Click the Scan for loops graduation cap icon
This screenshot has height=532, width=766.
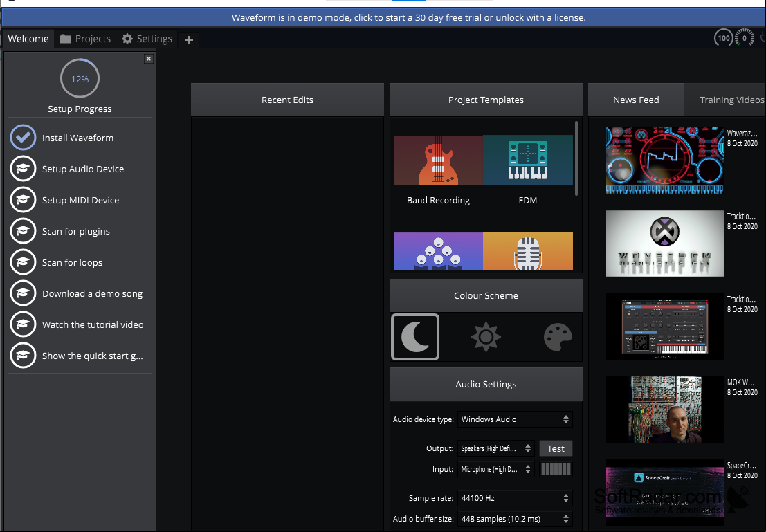tap(23, 262)
